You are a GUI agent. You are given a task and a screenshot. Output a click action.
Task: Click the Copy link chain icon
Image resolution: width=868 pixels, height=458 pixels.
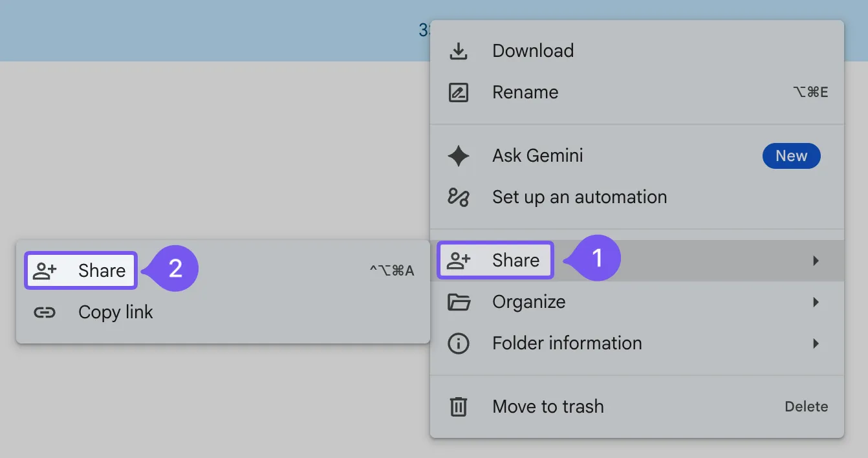(45, 312)
